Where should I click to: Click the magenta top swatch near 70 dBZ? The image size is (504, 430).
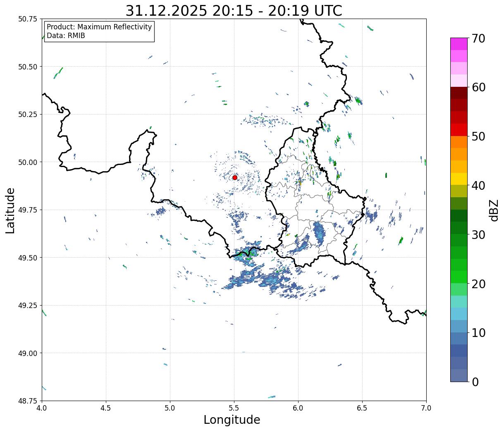point(459,44)
